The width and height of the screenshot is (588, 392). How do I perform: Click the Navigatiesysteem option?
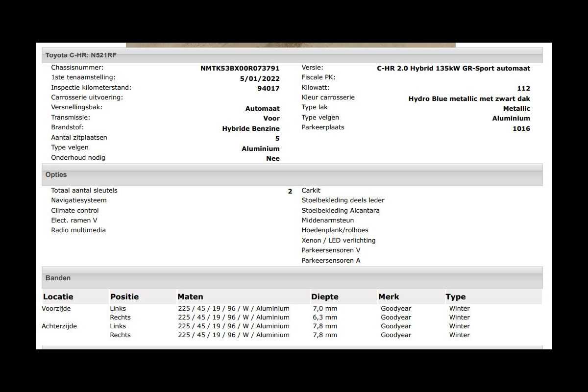(79, 200)
